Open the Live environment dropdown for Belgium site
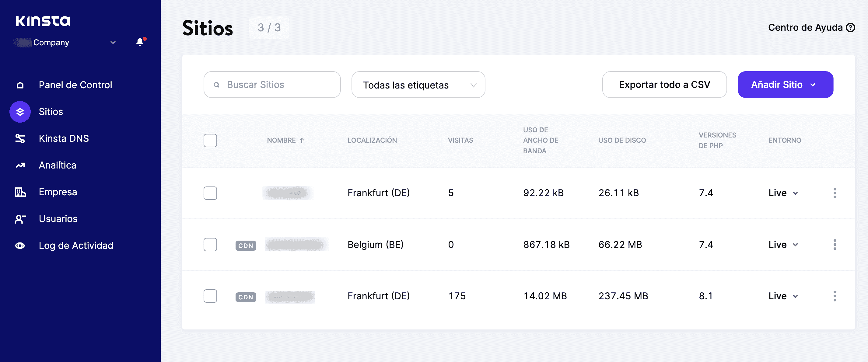868x362 pixels. pyautogui.click(x=783, y=245)
